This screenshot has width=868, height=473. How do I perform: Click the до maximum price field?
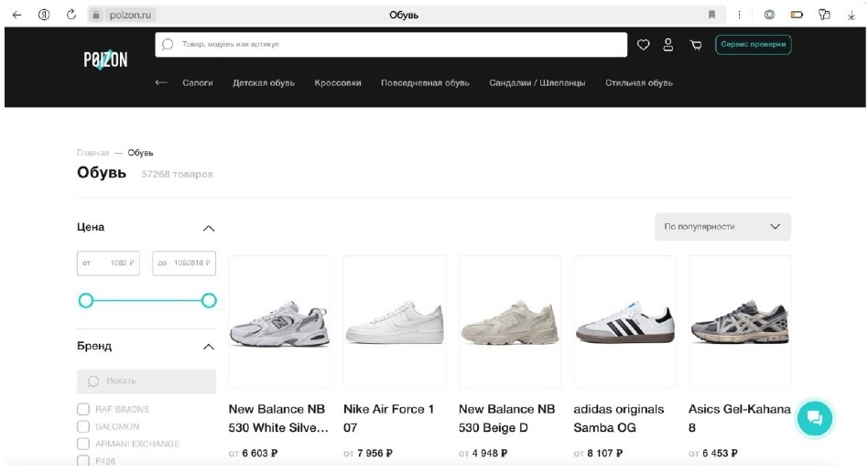point(184,263)
